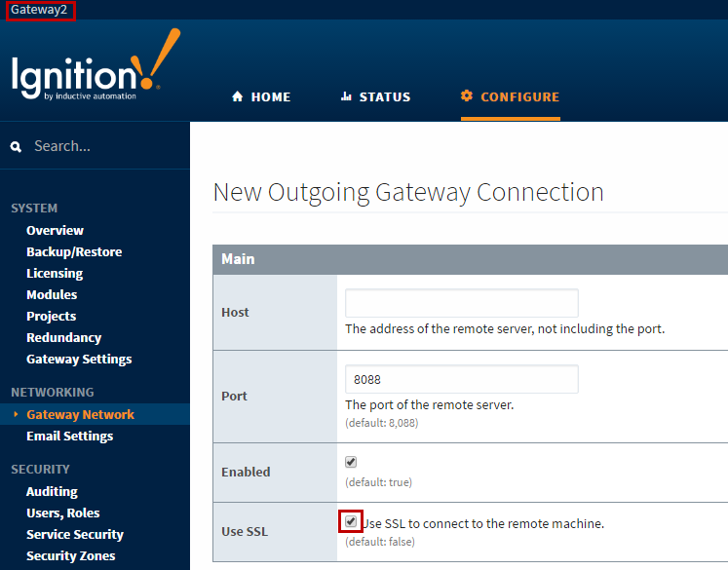Click the Home house icon
728x570 pixels.
[x=237, y=96]
